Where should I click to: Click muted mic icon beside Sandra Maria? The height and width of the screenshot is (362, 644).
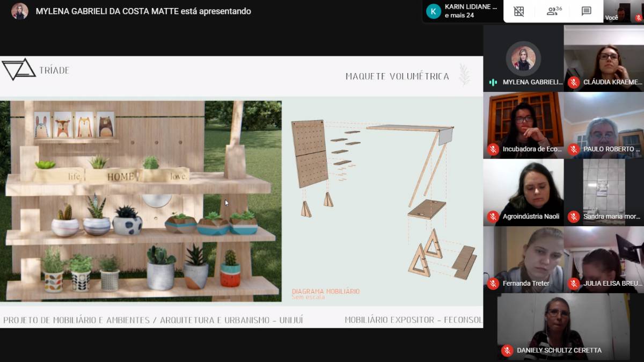pyautogui.click(x=574, y=216)
